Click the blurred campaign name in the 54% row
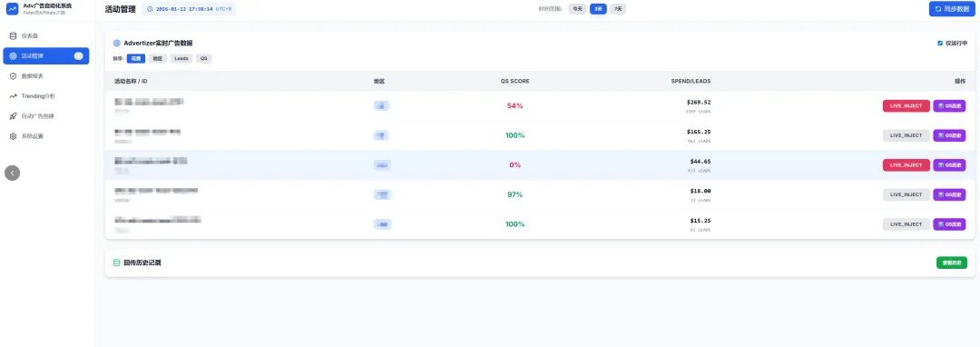Image resolution: width=980 pixels, height=347 pixels. 150,102
